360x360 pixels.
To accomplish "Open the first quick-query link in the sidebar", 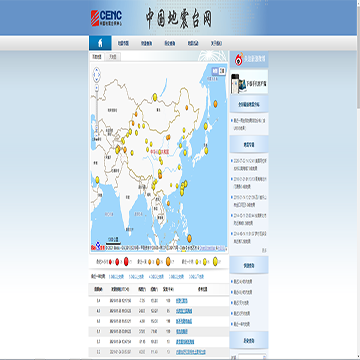I will click(x=243, y=282).
